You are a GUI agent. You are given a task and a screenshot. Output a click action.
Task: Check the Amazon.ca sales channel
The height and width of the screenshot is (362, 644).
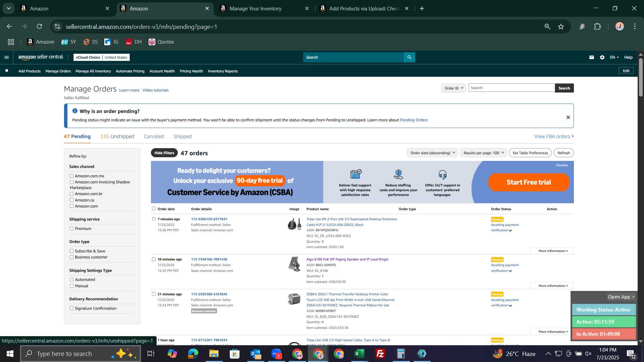point(71,200)
